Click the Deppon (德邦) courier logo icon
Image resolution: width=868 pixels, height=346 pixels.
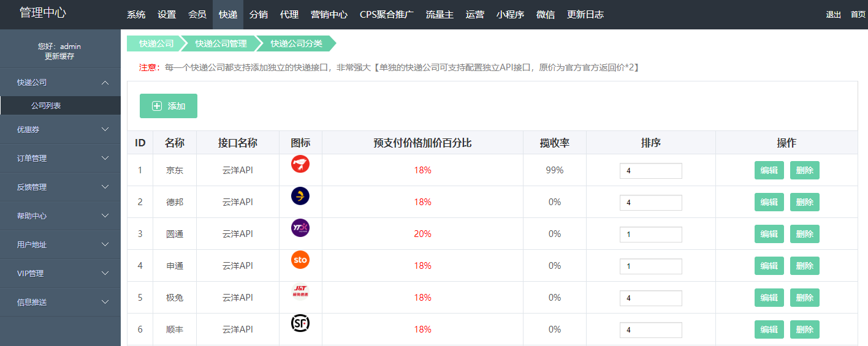(300, 196)
